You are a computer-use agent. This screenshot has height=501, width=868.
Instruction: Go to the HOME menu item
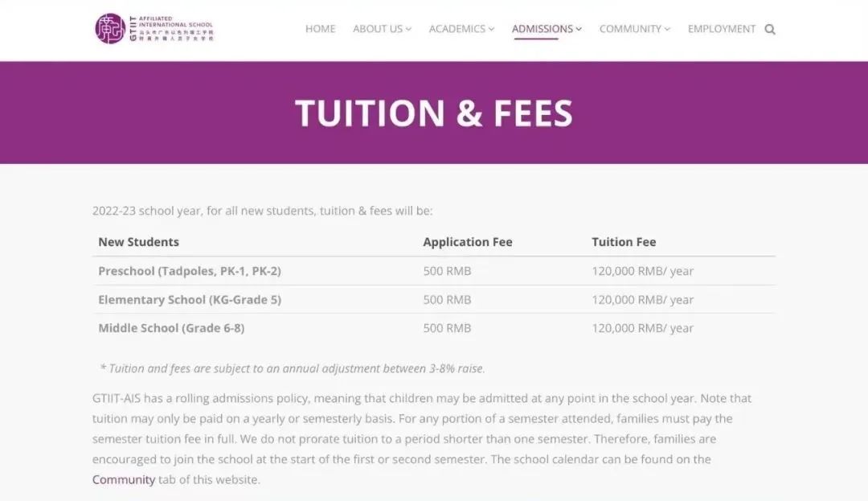[x=320, y=29]
